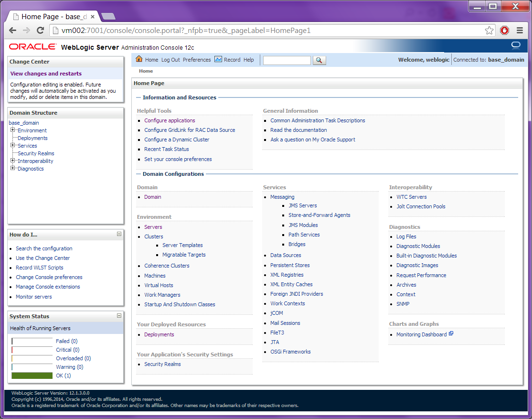This screenshot has width=532, height=419.
Task: Click the external link icon beside Monitoring Dashboard
Action: (451, 333)
